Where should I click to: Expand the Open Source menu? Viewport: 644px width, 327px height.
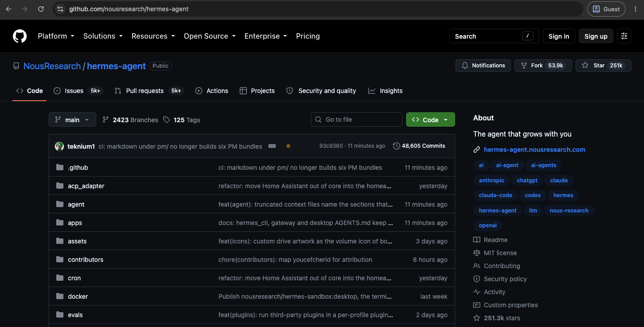point(210,36)
